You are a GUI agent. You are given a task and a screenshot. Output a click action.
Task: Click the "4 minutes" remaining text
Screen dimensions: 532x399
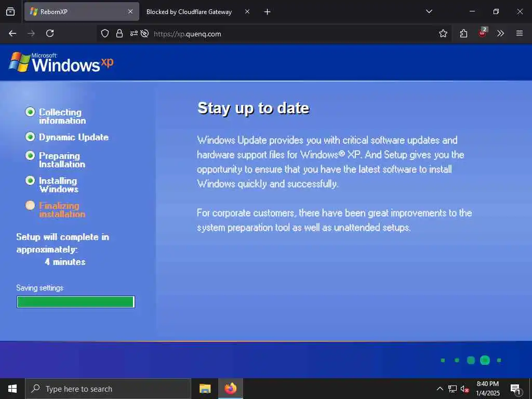tap(65, 262)
